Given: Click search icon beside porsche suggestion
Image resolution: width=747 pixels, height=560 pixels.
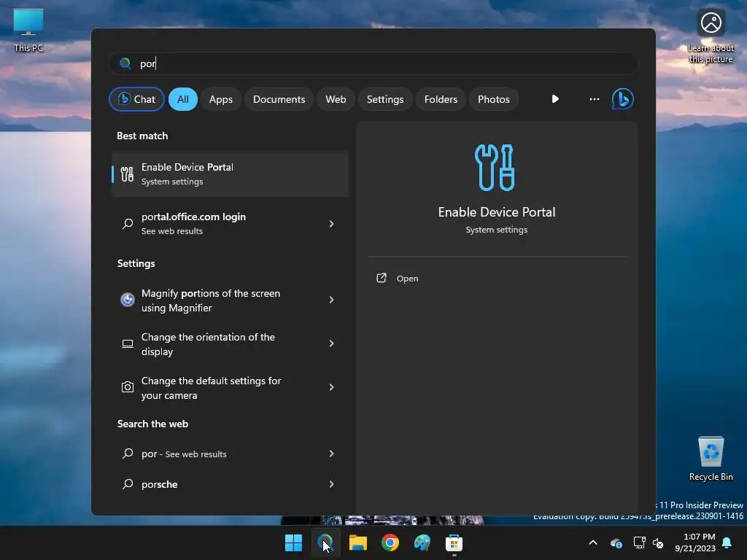Looking at the screenshot, I should point(128,484).
